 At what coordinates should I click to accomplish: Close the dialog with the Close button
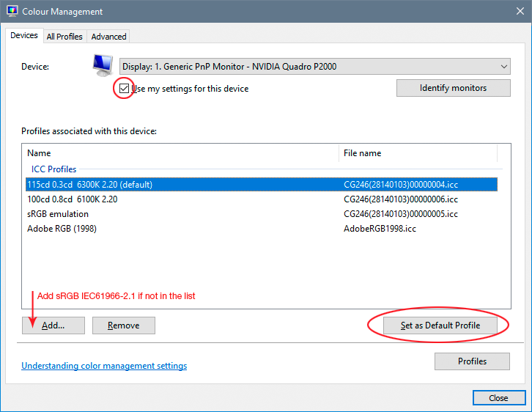click(498, 398)
